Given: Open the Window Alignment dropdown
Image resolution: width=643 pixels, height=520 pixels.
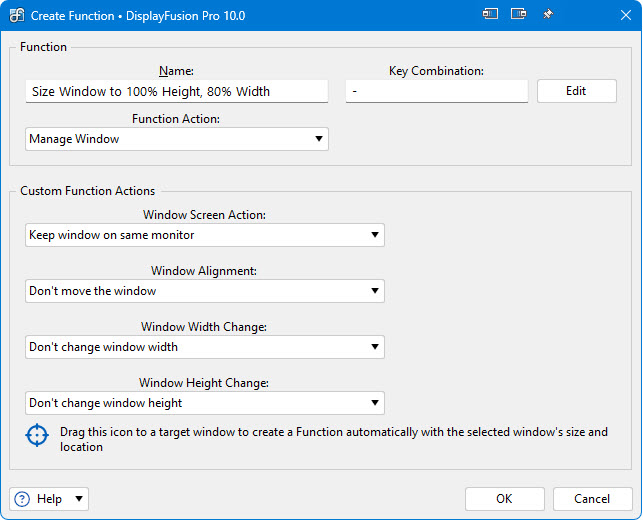Looking at the screenshot, I should [x=205, y=291].
